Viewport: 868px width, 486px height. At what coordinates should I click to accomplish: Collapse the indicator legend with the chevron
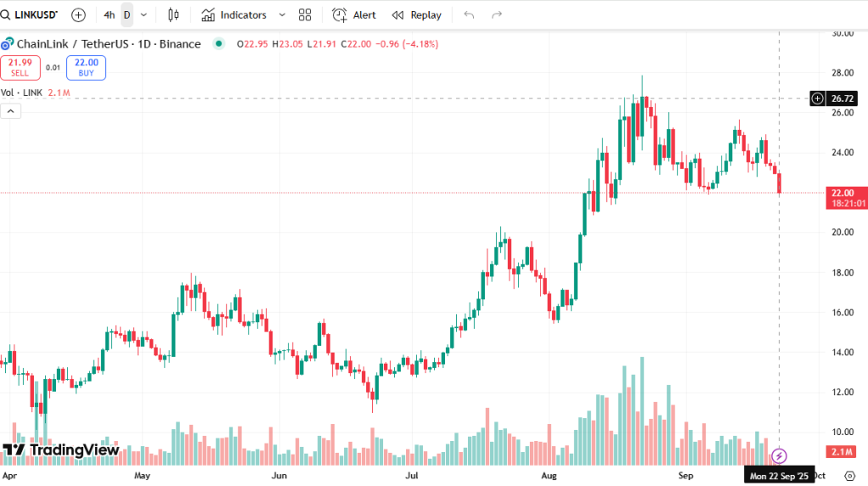(x=11, y=111)
